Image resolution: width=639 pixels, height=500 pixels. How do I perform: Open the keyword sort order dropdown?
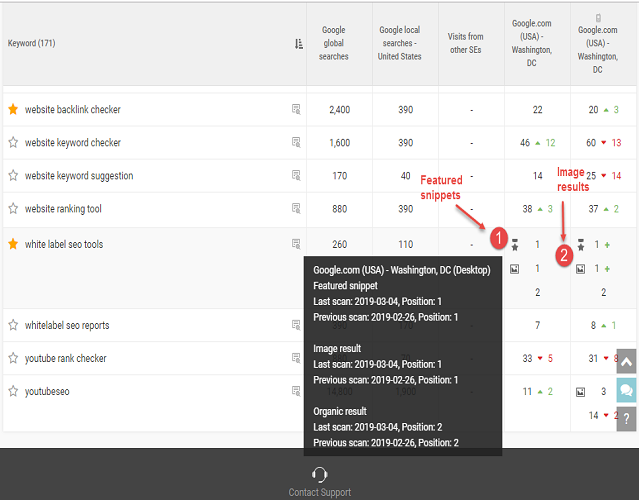299,43
